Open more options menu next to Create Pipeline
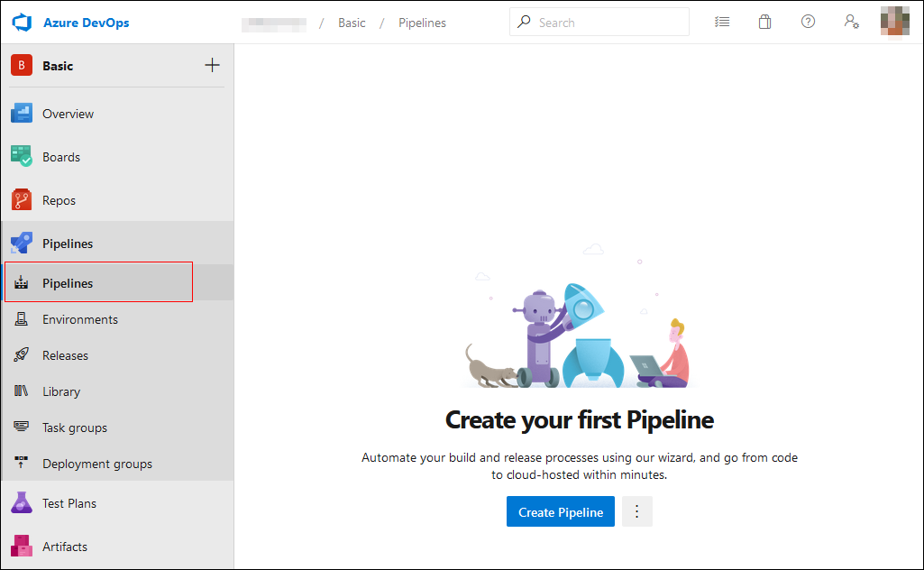Viewport: 924px width, 570px height. pos(636,511)
